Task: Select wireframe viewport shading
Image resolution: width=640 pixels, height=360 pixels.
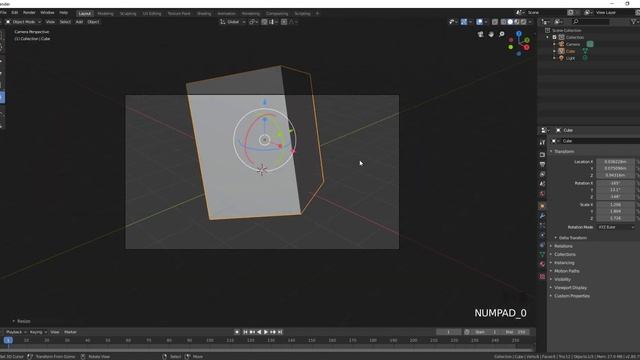Action: point(503,22)
